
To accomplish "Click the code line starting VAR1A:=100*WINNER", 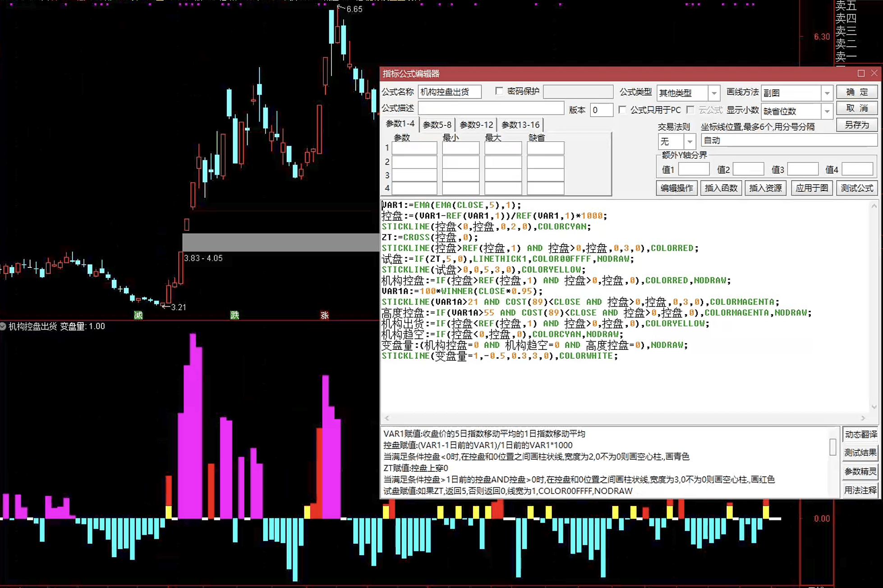I will pos(462,291).
